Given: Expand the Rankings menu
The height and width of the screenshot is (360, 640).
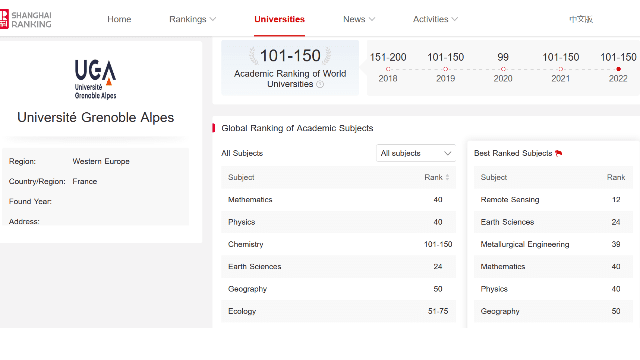Looking at the screenshot, I should tap(192, 19).
